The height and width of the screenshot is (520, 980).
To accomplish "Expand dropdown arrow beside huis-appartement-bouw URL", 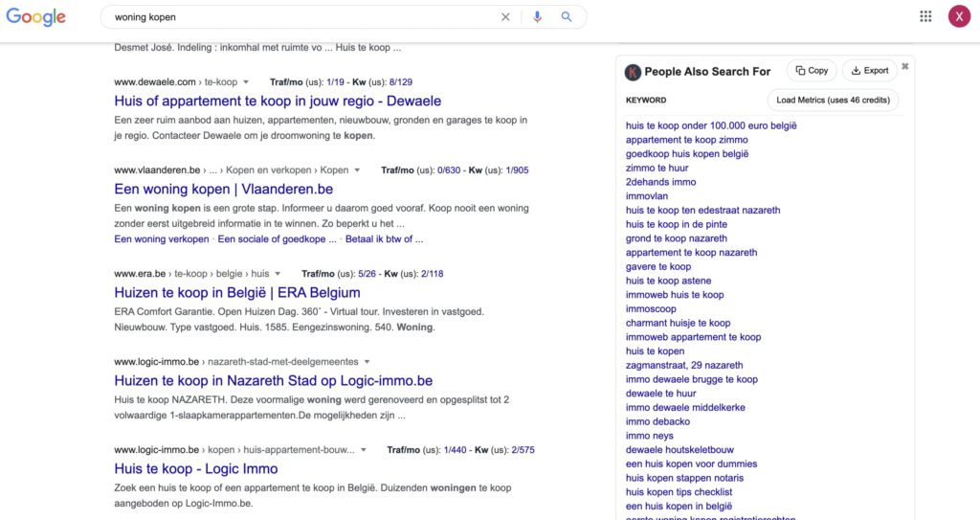I will 363,450.
